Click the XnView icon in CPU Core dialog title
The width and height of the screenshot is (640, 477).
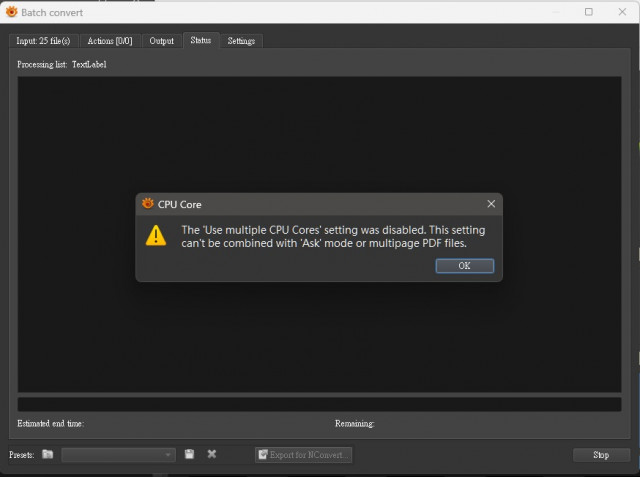click(148, 203)
